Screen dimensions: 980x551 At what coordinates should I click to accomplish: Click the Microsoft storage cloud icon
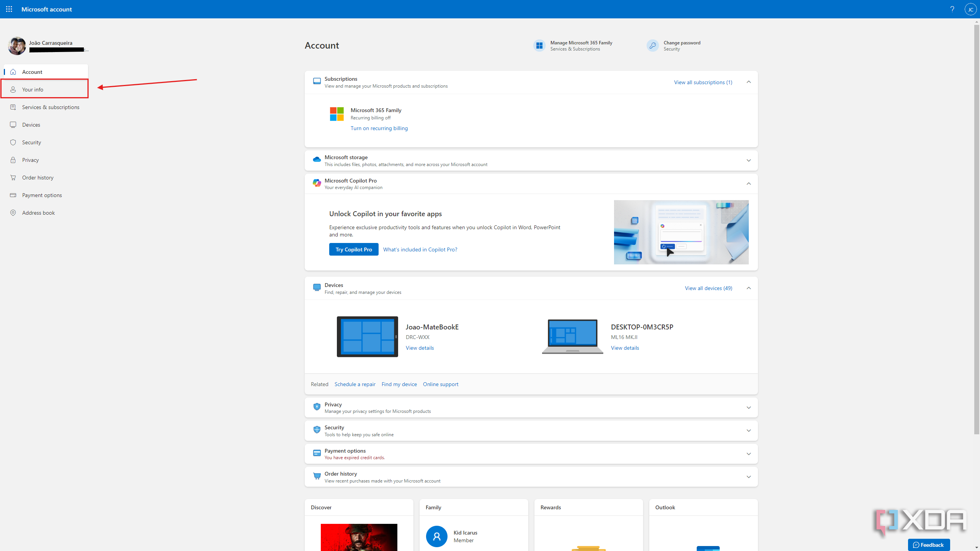coord(317,160)
